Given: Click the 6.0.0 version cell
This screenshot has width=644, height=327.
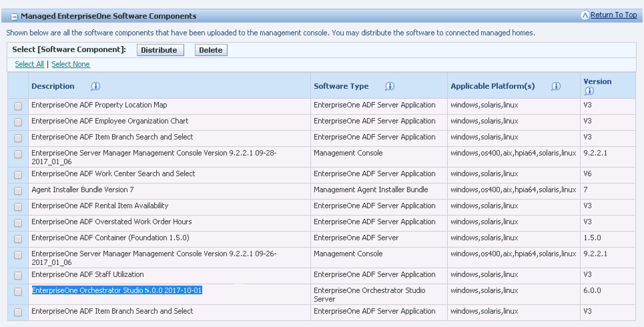Looking at the screenshot, I should tap(592, 290).
